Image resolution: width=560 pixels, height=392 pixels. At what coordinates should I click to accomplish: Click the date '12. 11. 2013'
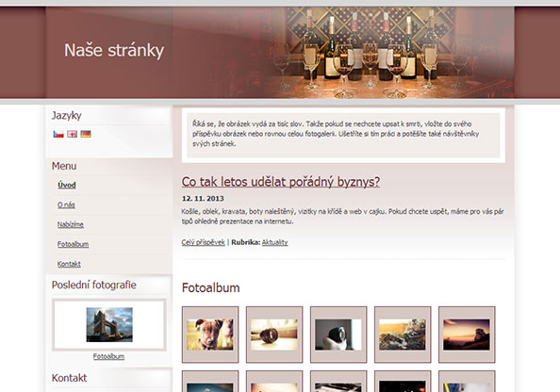[x=203, y=199]
